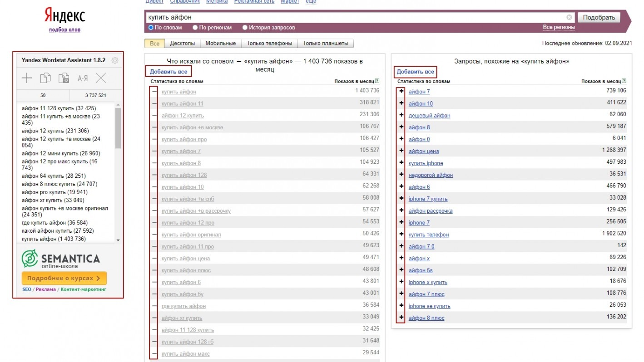The height and width of the screenshot is (362, 644).
Task: Open the 'подбор слов' link under the logo
Action: 64,30
